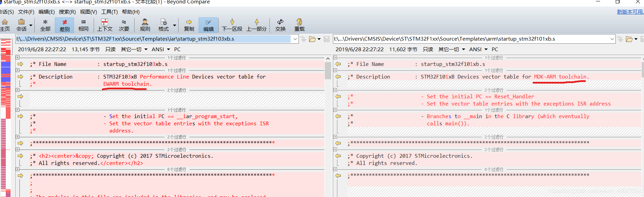Toggle the 差别 (Differences) filter
The height and width of the screenshot is (197, 644).
point(64,25)
